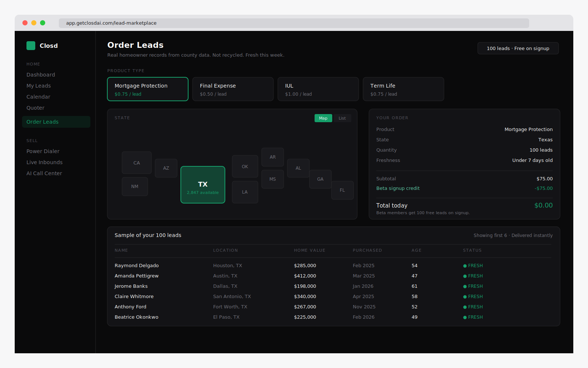Switch state view to Map
This screenshot has height=368, width=588.
(x=323, y=118)
